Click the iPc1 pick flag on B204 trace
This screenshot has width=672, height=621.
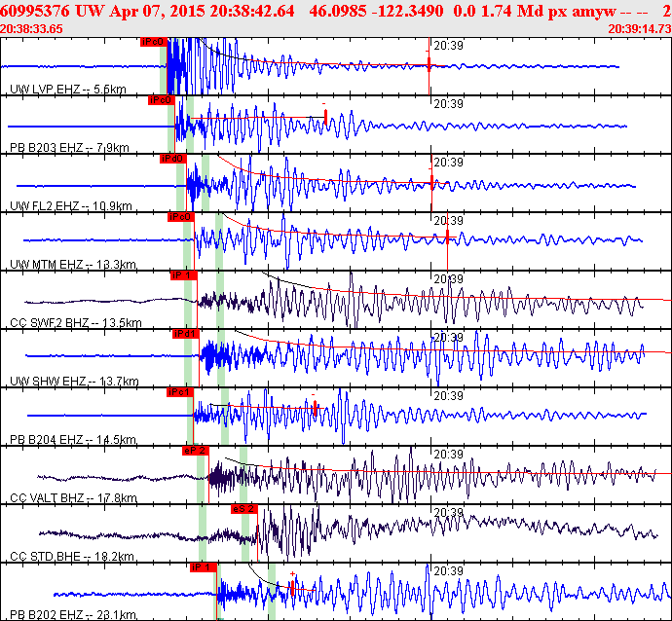click(180, 392)
